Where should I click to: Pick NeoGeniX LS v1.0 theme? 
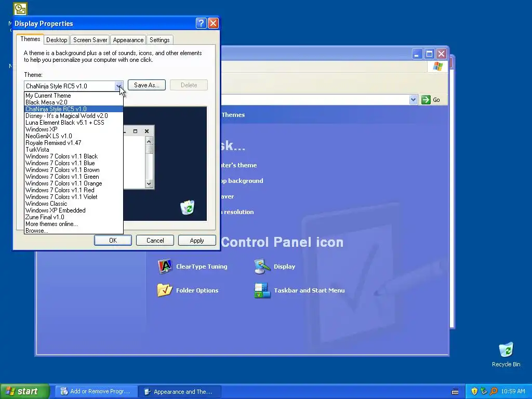click(x=74, y=136)
